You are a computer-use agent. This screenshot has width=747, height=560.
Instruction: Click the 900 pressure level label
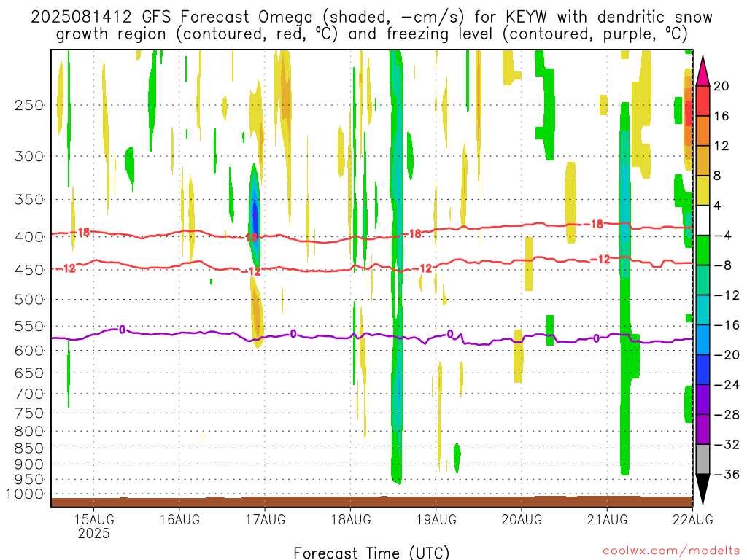click(x=29, y=464)
